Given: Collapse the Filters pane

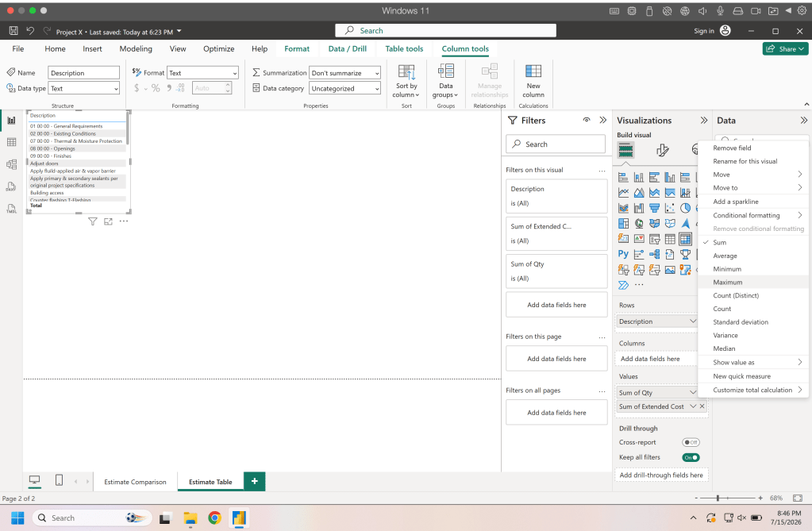Looking at the screenshot, I should point(602,120).
